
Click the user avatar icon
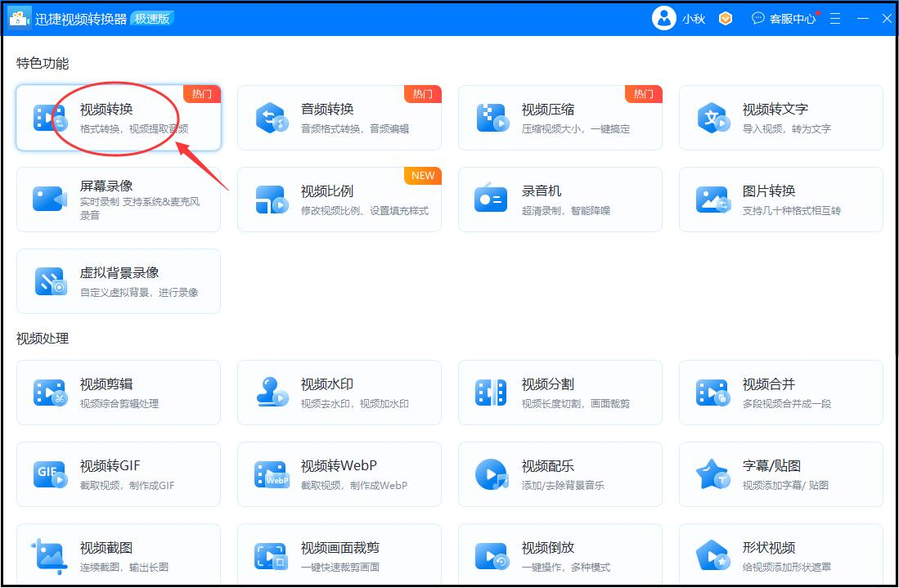pos(664,18)
